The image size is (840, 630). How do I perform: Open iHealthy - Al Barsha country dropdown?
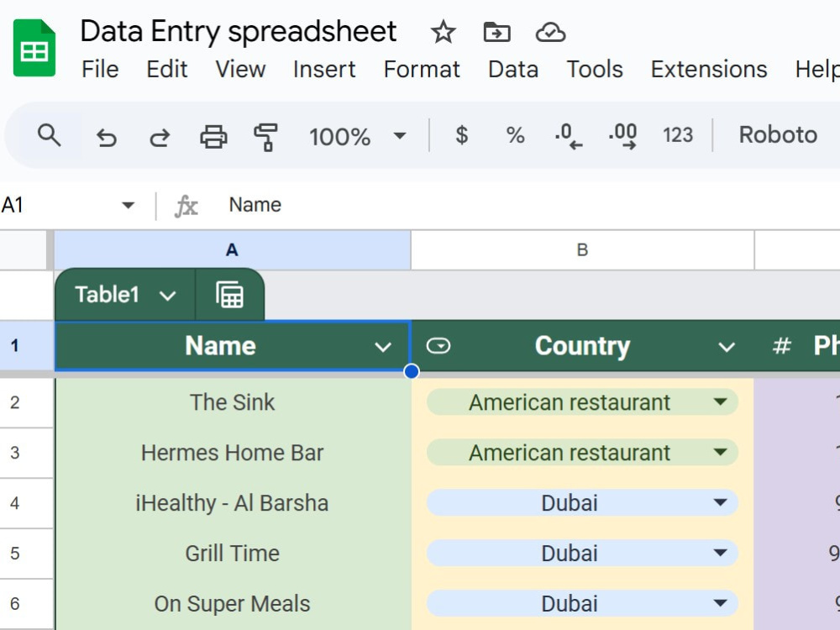point(721,502)
